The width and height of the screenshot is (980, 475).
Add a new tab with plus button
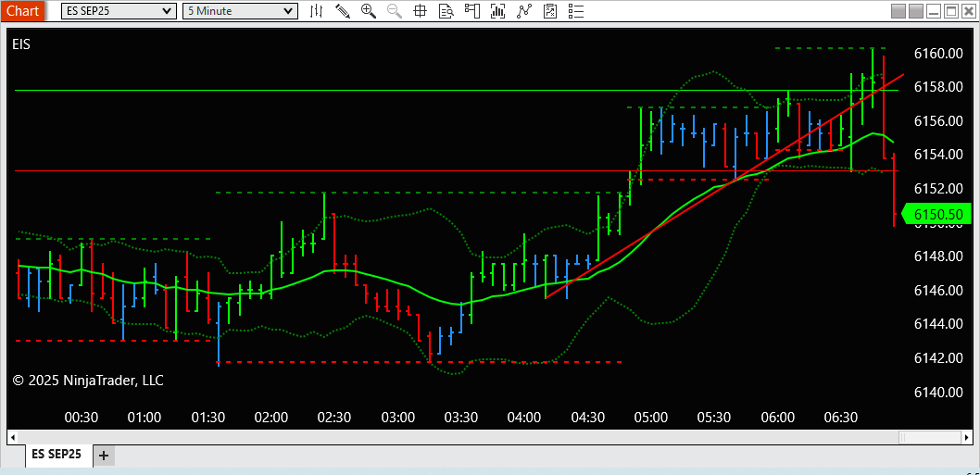click(x=104, y=456)
